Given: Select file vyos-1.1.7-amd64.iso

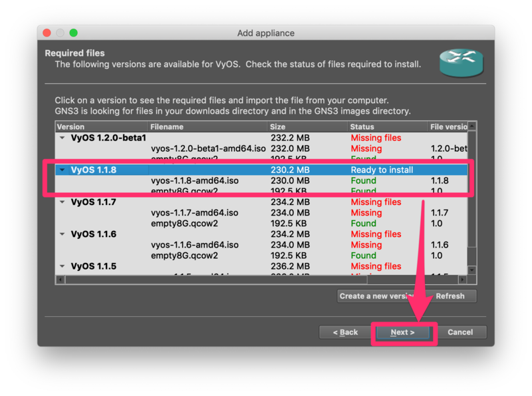Looking at the screenshot, I should (194, 213).
